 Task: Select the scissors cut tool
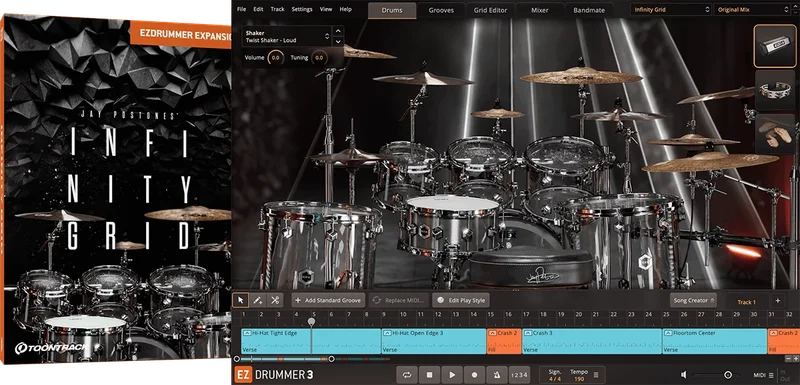point(274,300)
